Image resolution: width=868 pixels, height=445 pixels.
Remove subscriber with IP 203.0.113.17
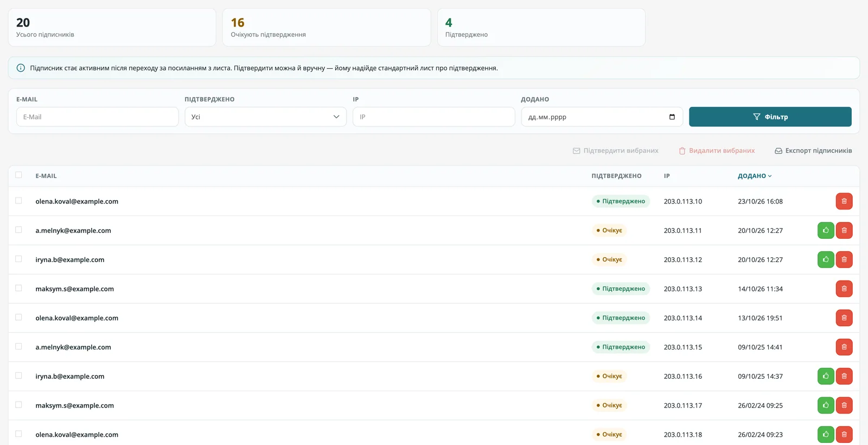844,405
